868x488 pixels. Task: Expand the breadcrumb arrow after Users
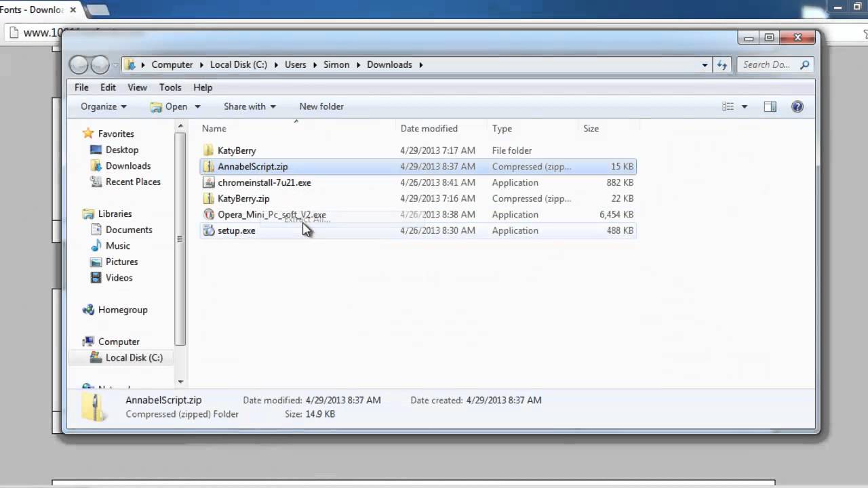click(x=315, y=65)
